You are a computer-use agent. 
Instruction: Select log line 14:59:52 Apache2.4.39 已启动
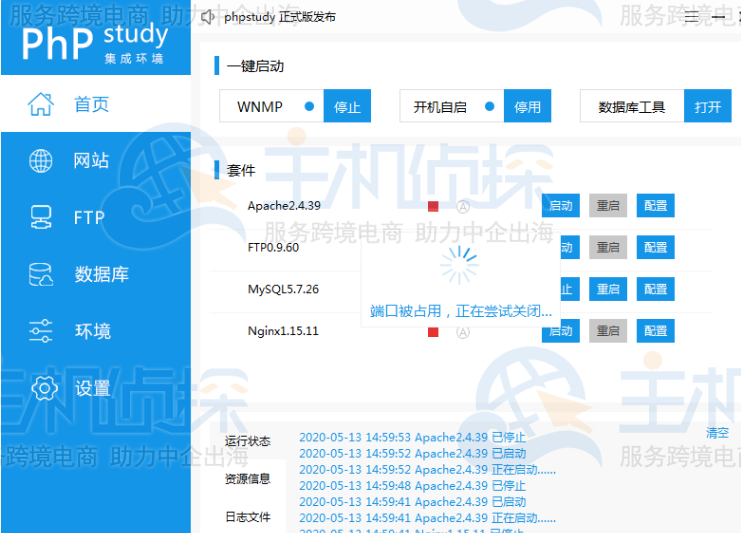click(x=413, y=454)
